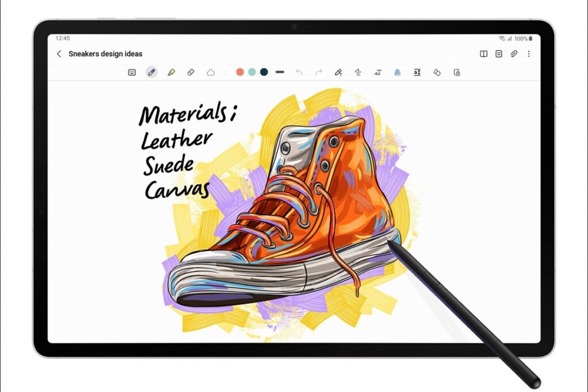Open the Lasso selection tool

(x=211, y=72)
